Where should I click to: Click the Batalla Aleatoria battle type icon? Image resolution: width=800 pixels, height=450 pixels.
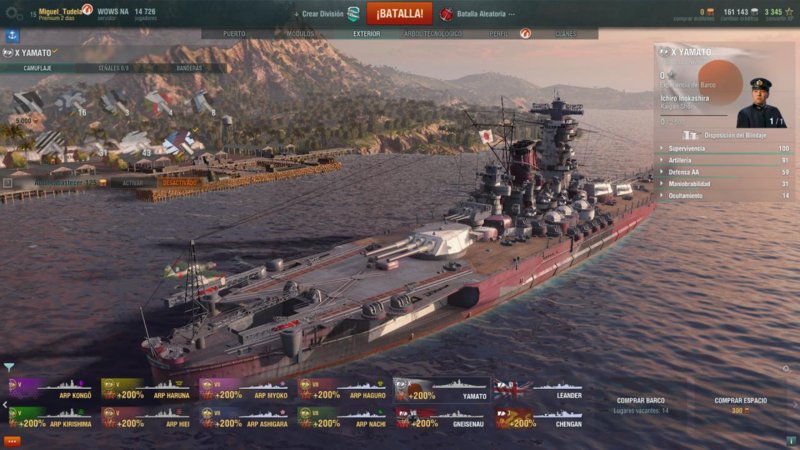tap(446, 14)
